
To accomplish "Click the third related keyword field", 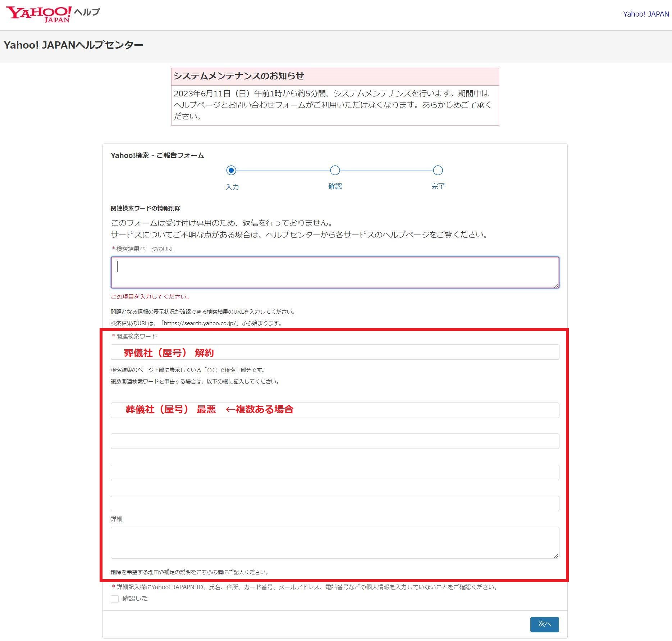I will tap(334, 441).
